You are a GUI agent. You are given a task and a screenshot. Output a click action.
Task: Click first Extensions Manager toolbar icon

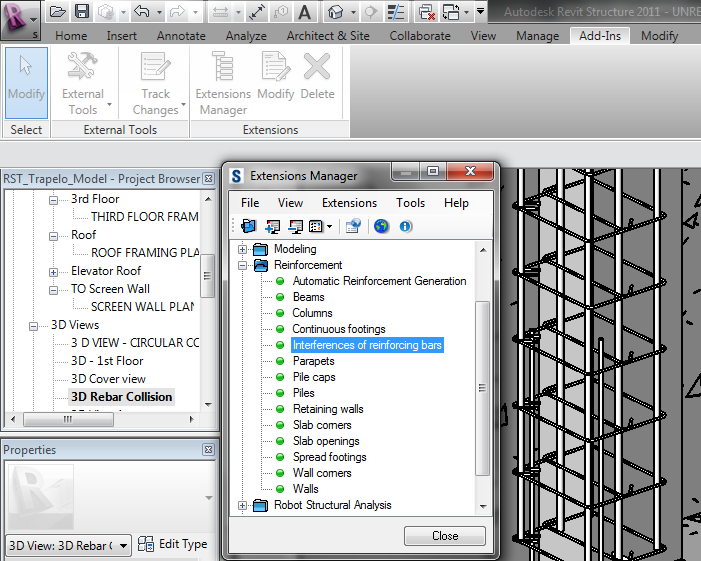pyautogui.click(x=249, y=226)
